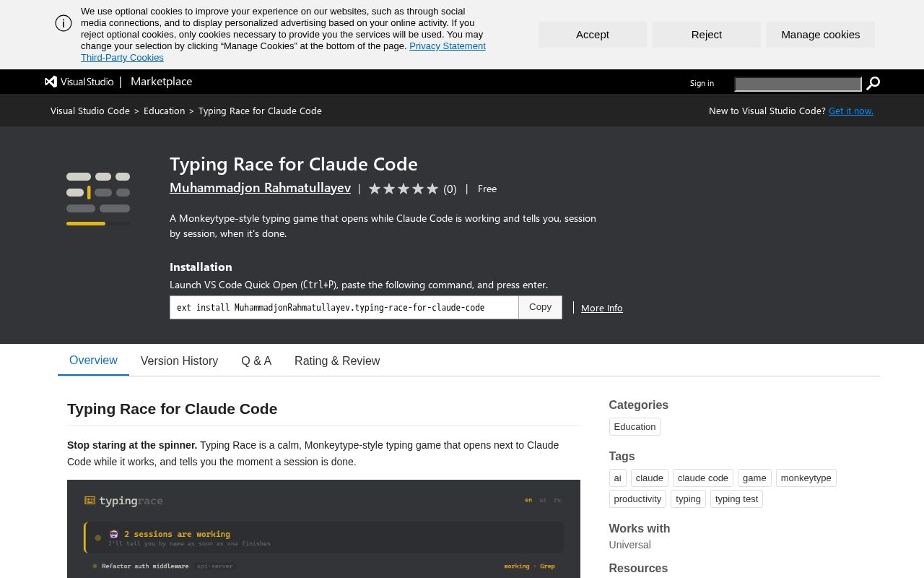
Task: Select the Overview tab
Action: (93, 361)
